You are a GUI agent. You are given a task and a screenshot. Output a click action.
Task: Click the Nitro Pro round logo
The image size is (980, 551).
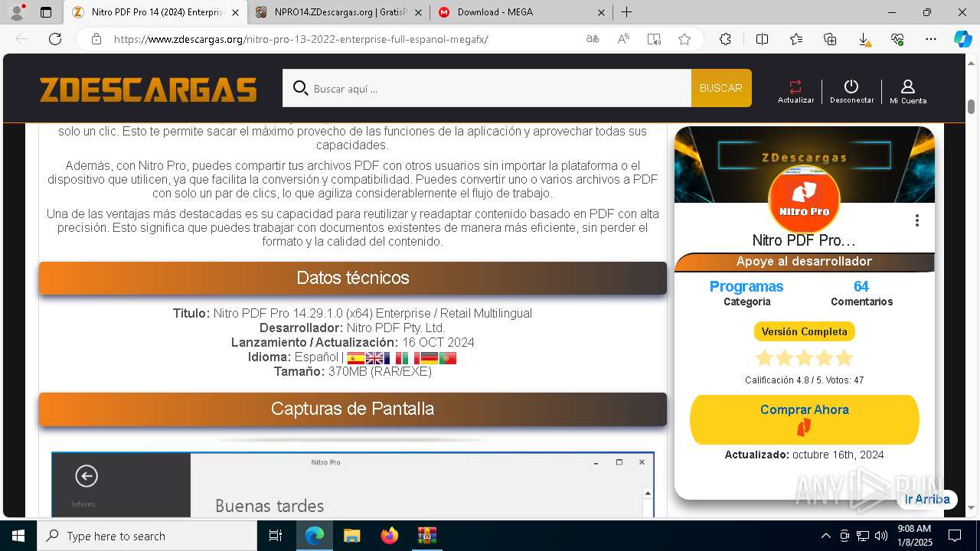[x=804, y=199]
